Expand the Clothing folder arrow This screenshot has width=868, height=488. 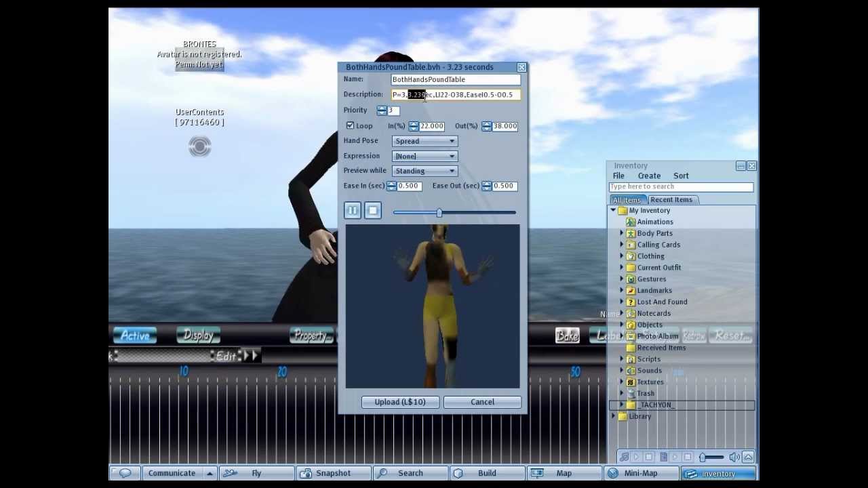pyautogui.click(x=621, y=256)
